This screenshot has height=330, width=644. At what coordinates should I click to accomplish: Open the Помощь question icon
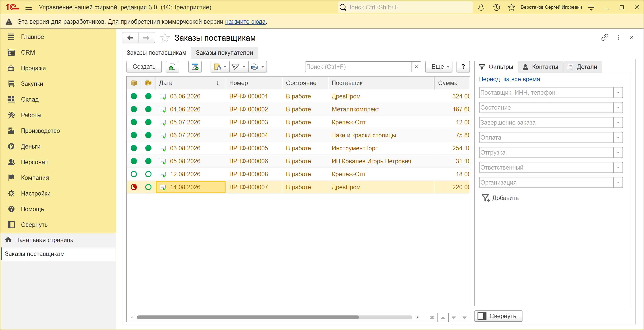point(11,209)
